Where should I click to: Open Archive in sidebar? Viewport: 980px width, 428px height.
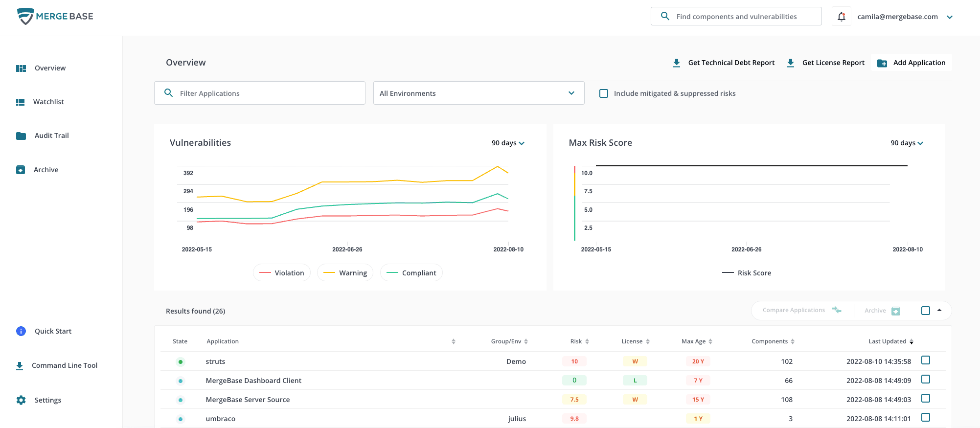click(46, 170)
